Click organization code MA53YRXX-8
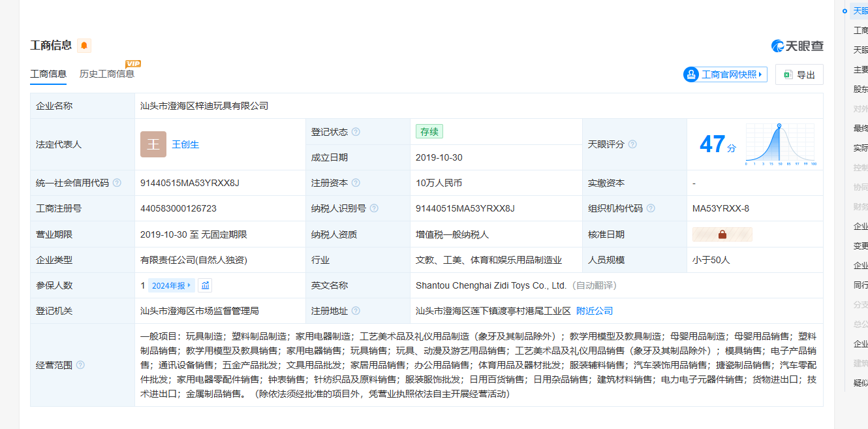 pos(721,208)
